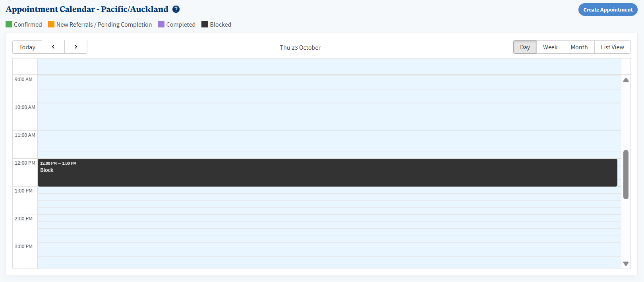
Task: Switch to Week view
Action: tap(550, 47)
